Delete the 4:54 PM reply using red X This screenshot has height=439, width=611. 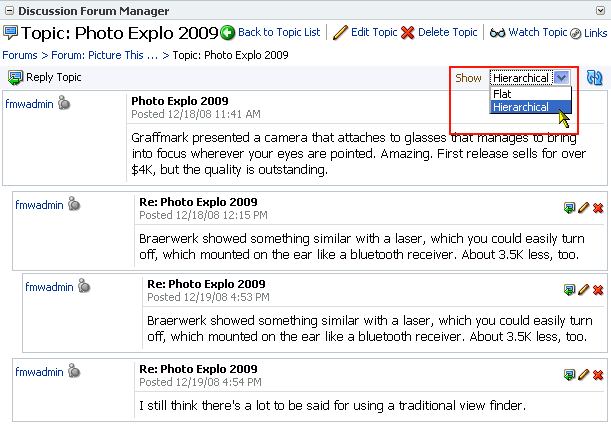pyautogui.click(x=598, y=375)
